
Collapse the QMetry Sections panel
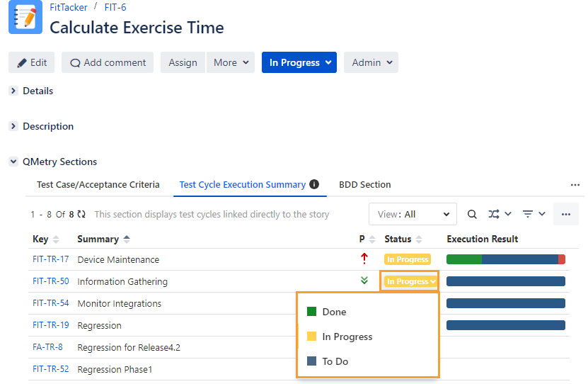tap(13, 162)
